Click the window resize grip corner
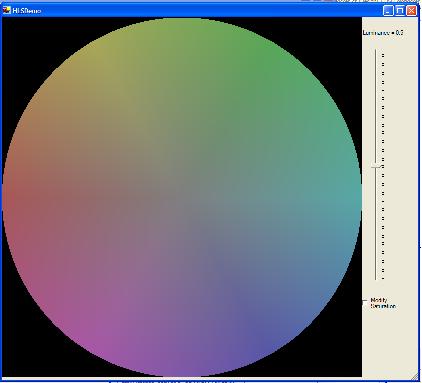Image resolution: width=422 pixels, height=383 pixels. pos(415,376)
